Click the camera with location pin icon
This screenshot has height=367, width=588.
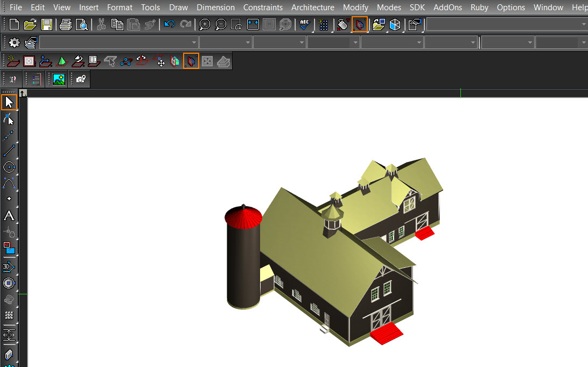(81, 79)
